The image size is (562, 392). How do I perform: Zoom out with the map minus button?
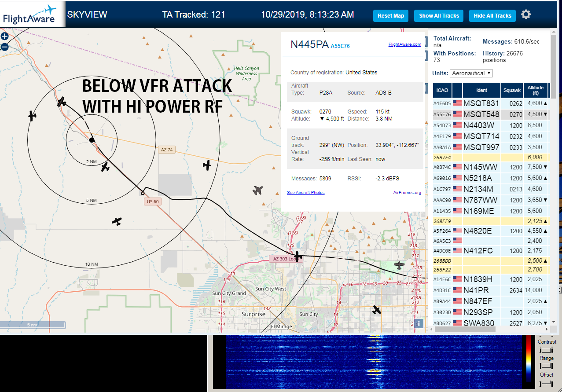click(4, 47)
